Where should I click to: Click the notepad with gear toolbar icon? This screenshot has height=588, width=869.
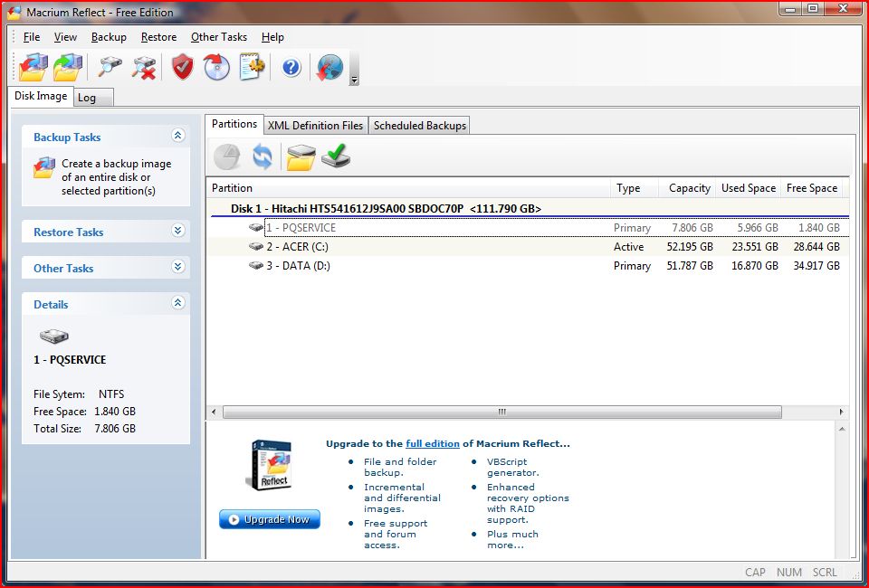coord(252,67)
